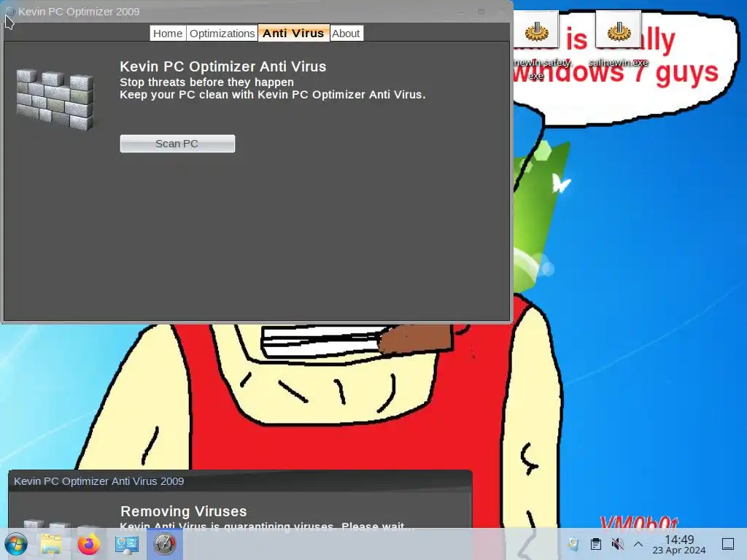Open the system settings taskbar icon
Viewport: 747px width, 560px height.
pos(127,544)
